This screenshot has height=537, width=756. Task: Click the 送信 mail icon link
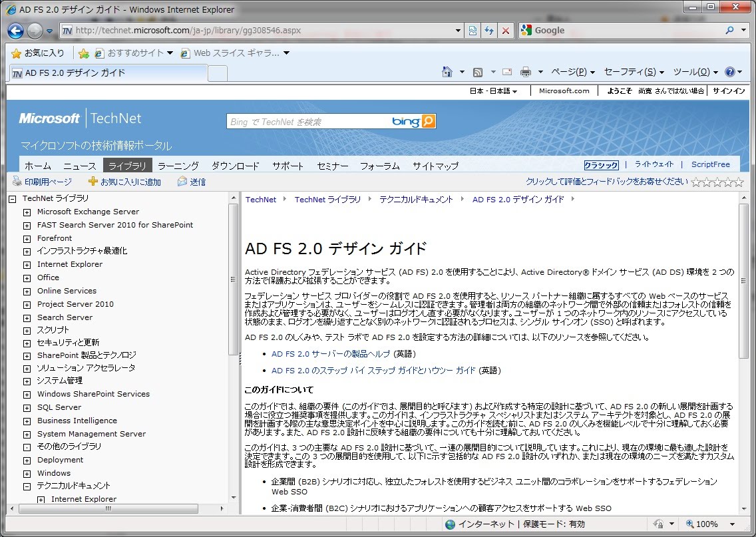(192, 182)
